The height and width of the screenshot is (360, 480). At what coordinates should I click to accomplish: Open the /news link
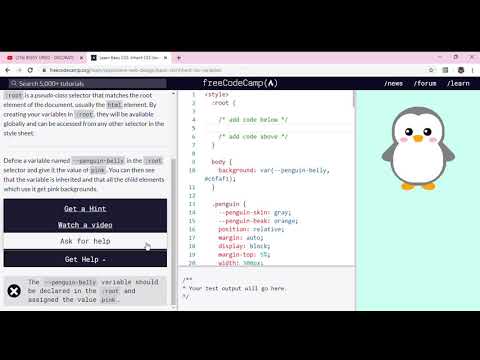393,83
